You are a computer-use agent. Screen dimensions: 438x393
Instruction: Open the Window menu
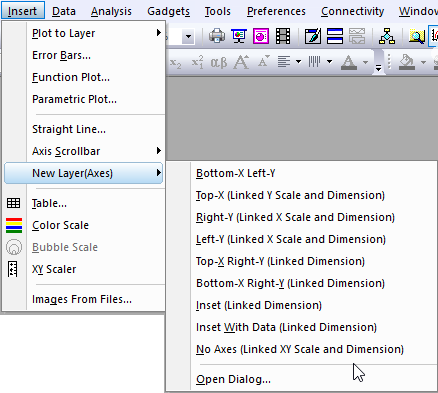coord(418,11)
